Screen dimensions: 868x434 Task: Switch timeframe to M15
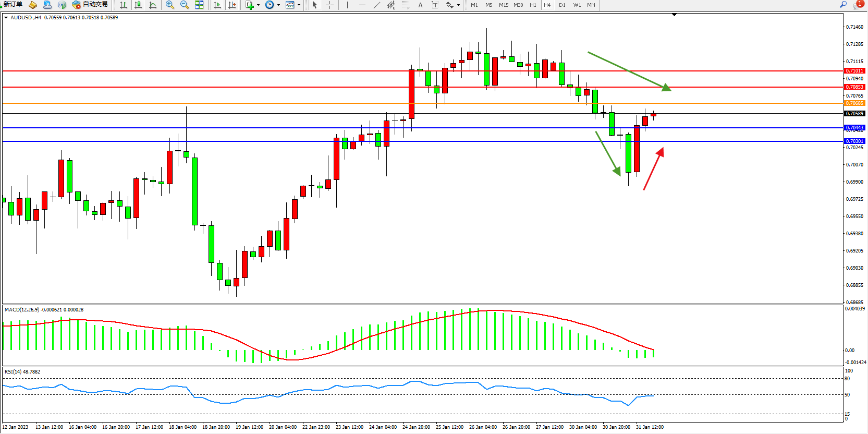click(503, 5)
